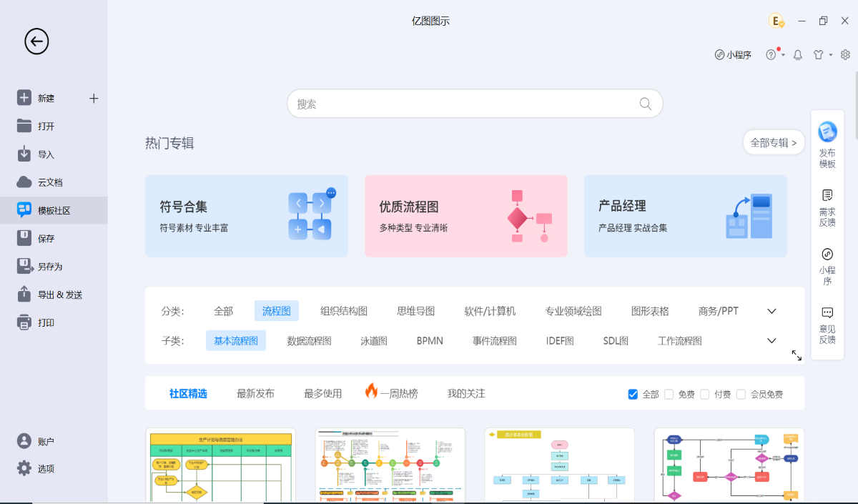
Task: Select the 专业领域绘图 category
Action: click(573, 311)
